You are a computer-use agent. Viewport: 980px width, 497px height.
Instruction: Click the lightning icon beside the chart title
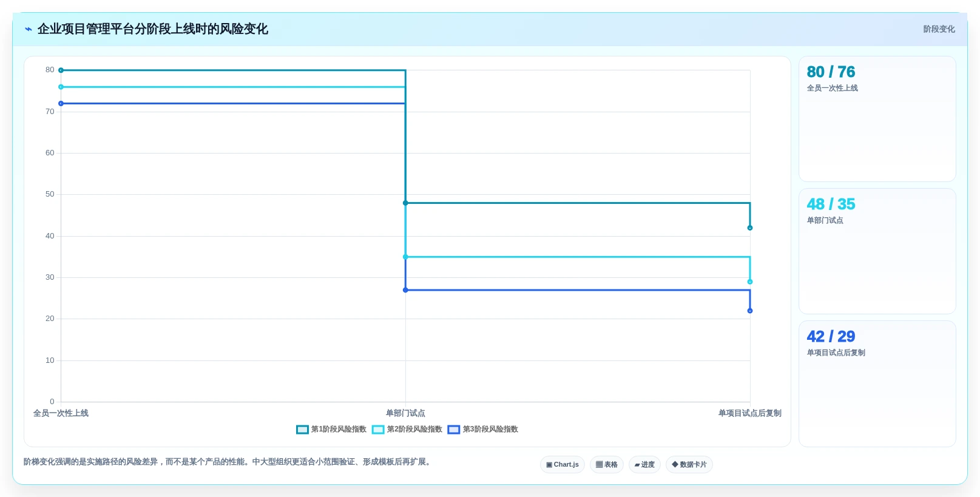point(29,29)
